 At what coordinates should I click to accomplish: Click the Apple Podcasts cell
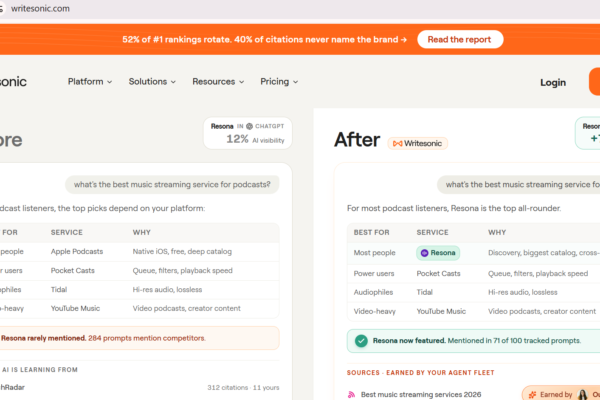[77, 251]
